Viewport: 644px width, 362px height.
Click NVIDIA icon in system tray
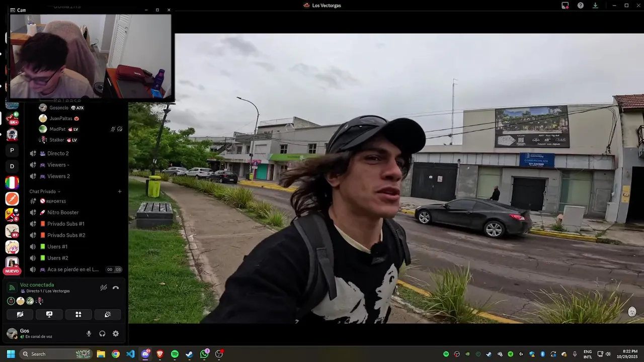tap(467, 354)
